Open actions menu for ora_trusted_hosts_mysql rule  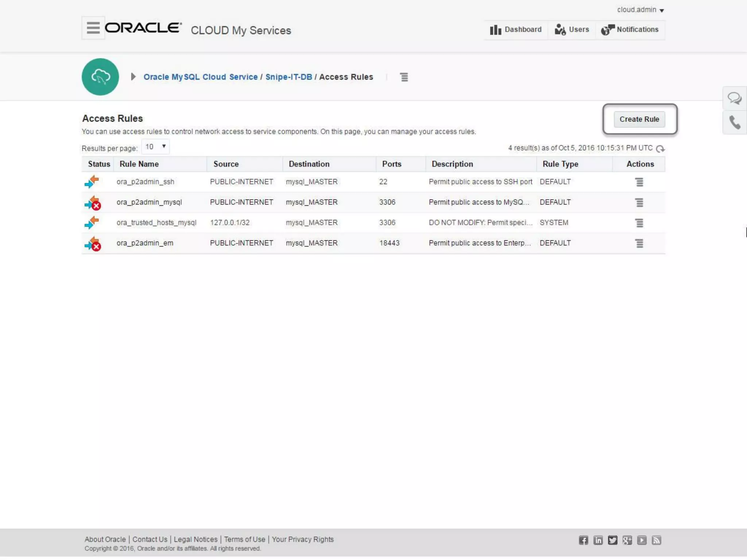pyautogui.click(x=639, y=223)
